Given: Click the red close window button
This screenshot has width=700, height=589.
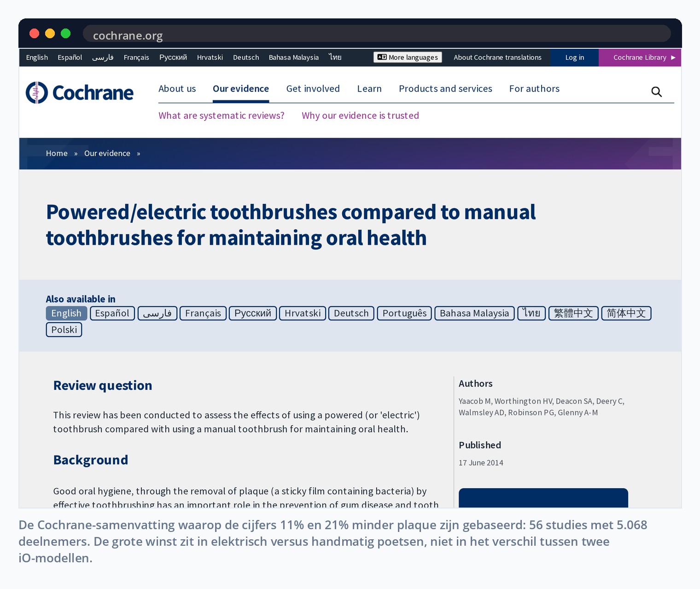Looking at the screenshot, I should coord(35,34).
